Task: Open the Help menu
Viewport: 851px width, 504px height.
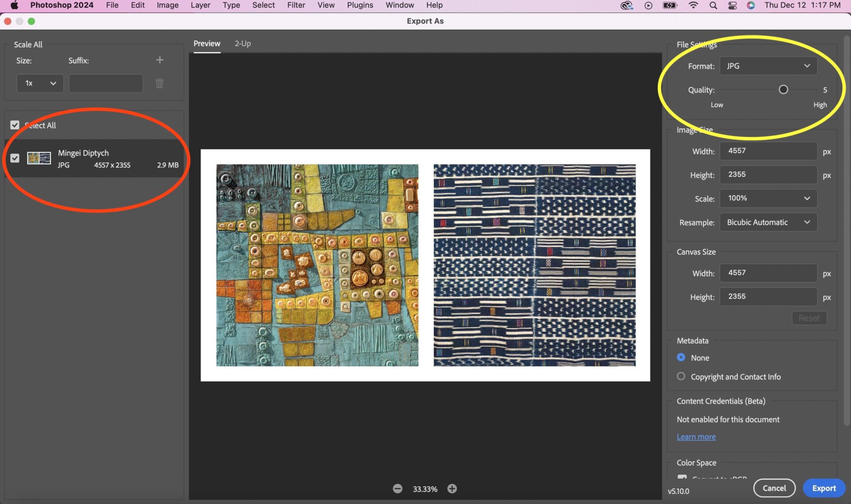Action: [x=434, y=5]
